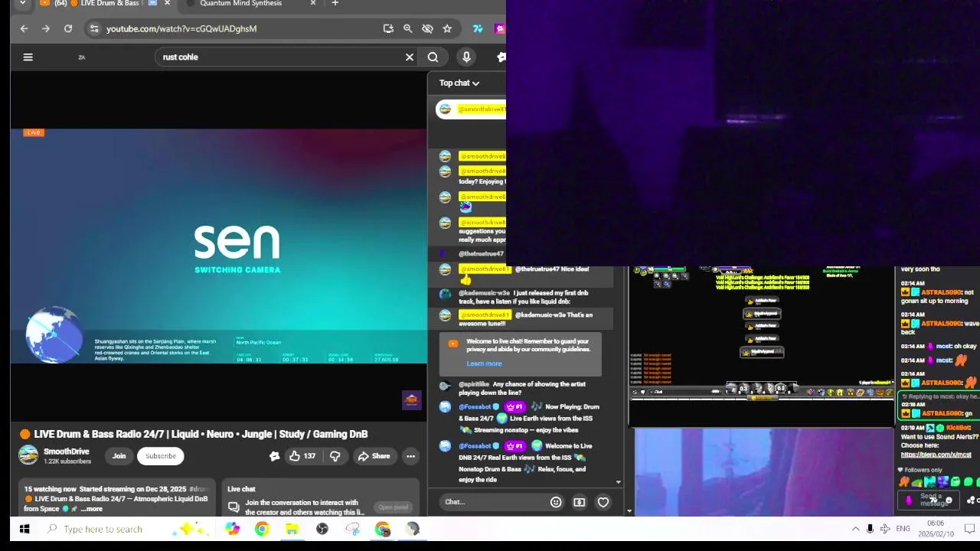The width and height of the screenshot is (980, 551).
Task: Like the video with thumbs up 137
Action: 302,456
